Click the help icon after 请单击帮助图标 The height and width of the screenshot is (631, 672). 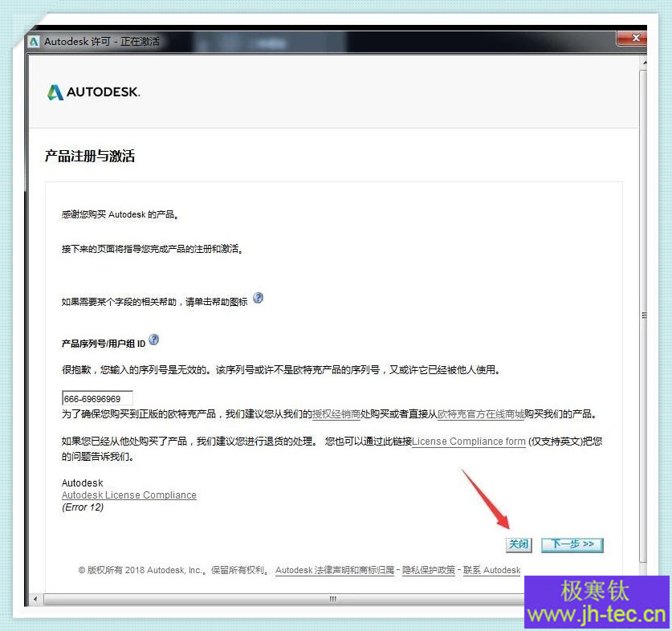(x=258, y=298)
